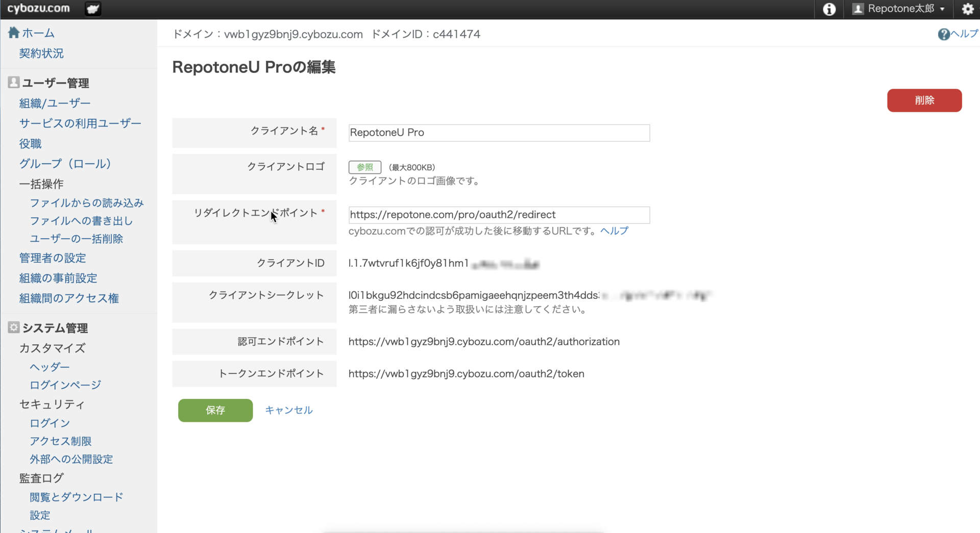The height and width of the screenshot is (533, 980).
Task: Open the settings gear in top right corner
Action: pos(968,9)
